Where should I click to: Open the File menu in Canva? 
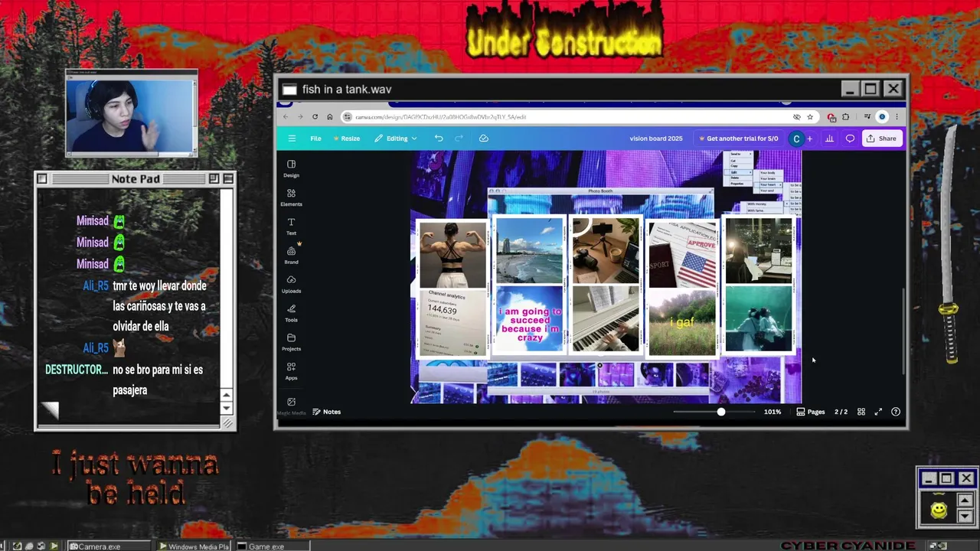(315, 139)
